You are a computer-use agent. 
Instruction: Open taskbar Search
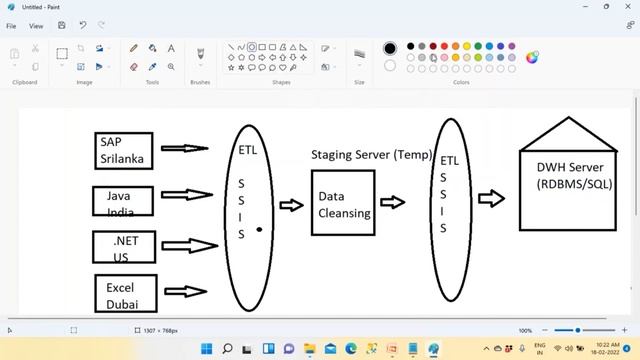227,349
